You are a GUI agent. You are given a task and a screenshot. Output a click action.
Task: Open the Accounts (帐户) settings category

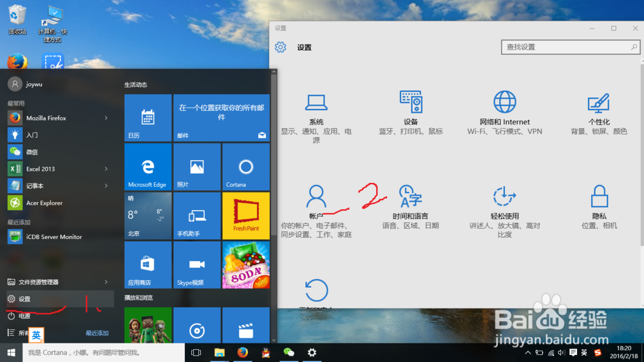316,211
